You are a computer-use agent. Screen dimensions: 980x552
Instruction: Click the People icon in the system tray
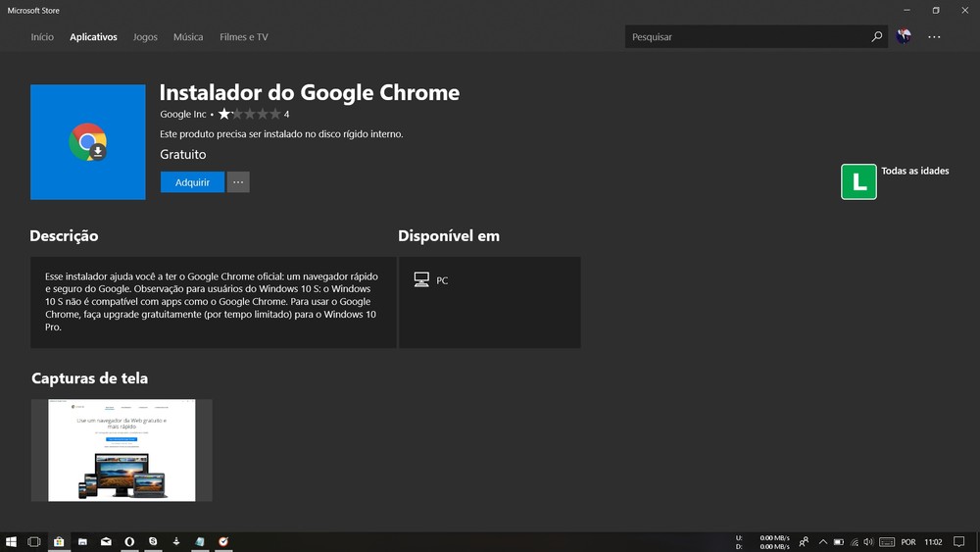(x=804, y=542)
